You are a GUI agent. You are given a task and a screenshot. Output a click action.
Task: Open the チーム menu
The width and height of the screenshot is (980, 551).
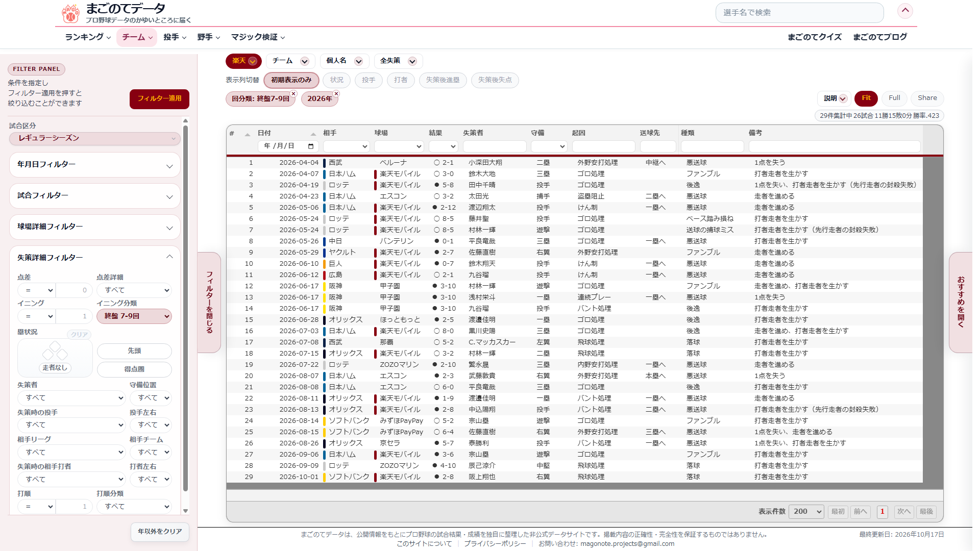pos(137,37)
